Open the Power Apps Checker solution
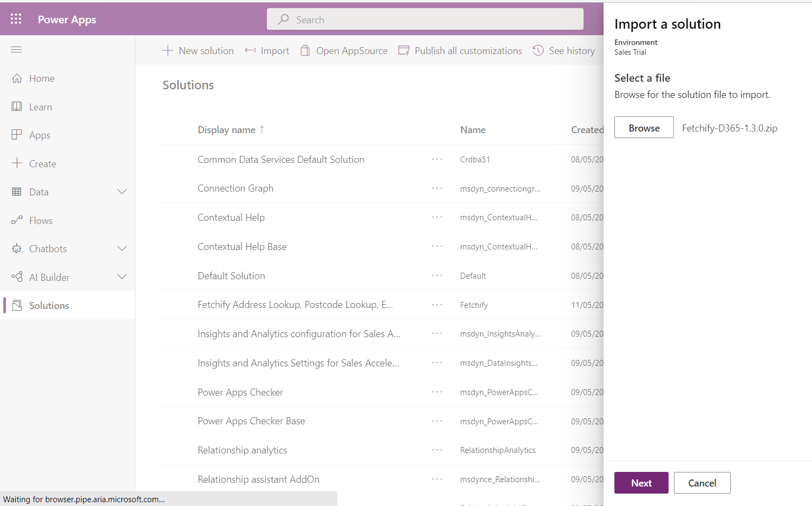Viewport: 812px width, 506px height. tap(240, 392)
